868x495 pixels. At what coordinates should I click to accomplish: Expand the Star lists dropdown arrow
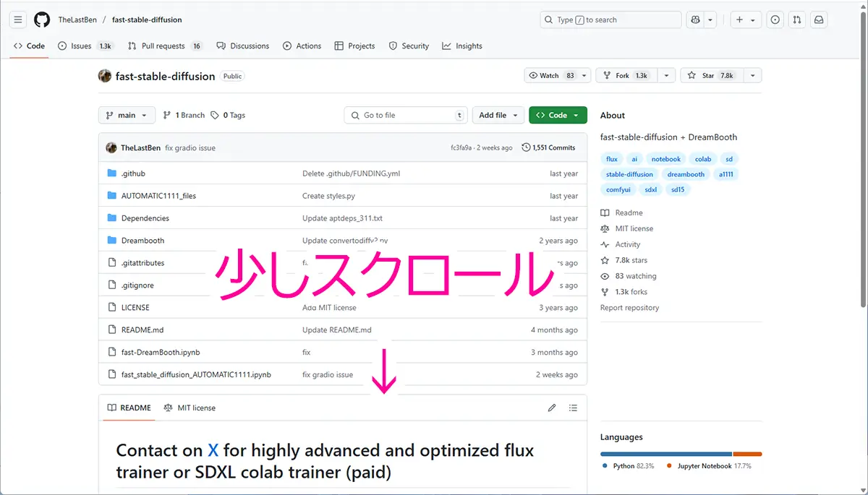pos(753,75)
